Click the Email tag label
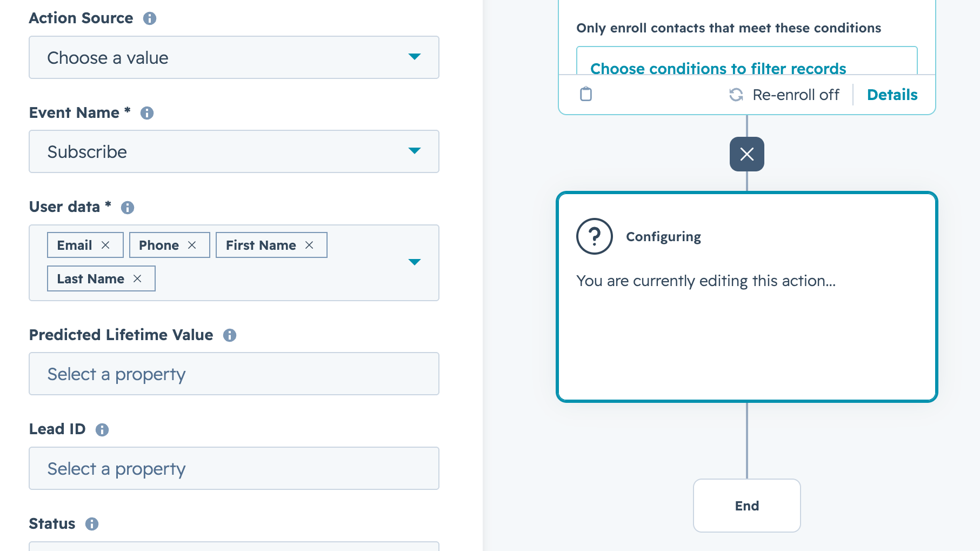Screen dimensions: 980x551 pos(75,245)
